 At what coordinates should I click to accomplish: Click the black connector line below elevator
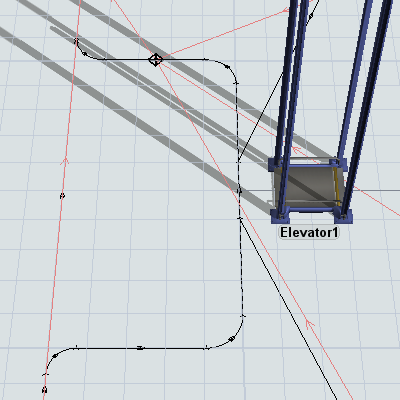[x=287, y=307]
